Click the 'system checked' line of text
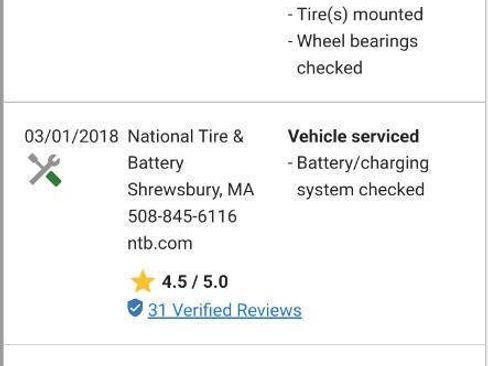Image resolution: width=488 pixels, height=366 pixels. (361, 190)
